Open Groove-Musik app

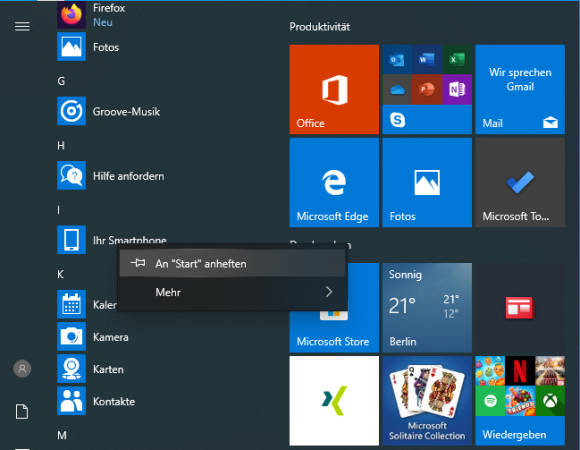[x=126, y=111]
